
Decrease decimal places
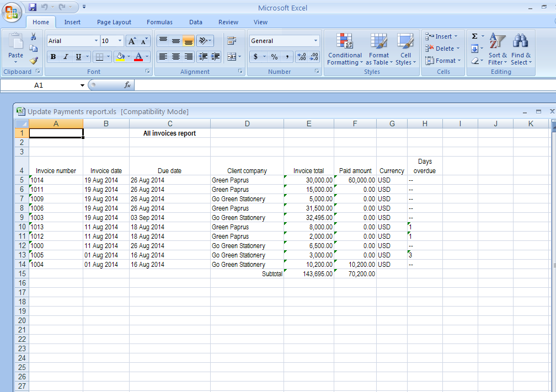pos(314,57)
